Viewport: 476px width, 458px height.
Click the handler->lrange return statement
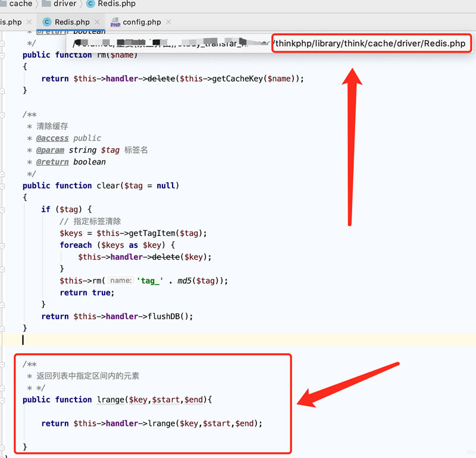point(152,423)
